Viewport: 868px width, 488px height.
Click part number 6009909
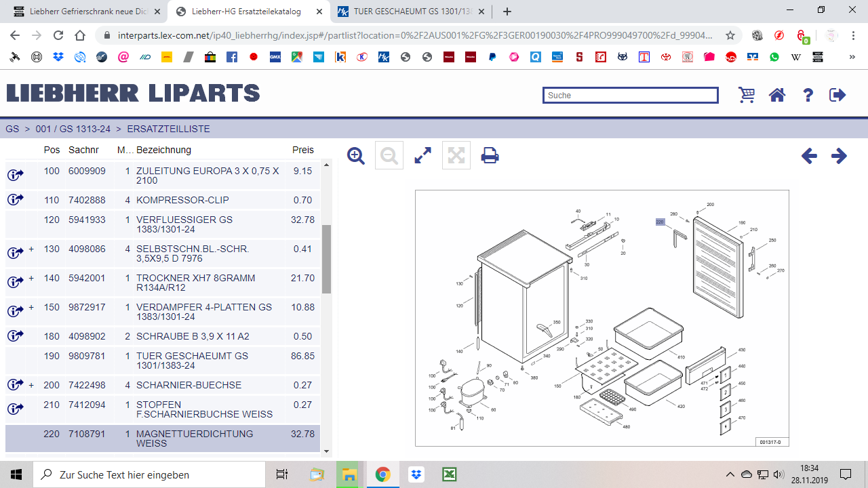(x=87, y=171)
